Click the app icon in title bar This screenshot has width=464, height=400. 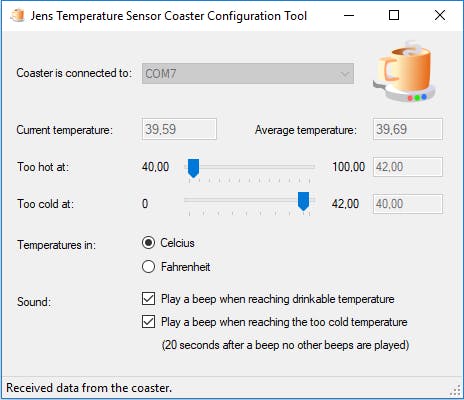pos(17,15)
